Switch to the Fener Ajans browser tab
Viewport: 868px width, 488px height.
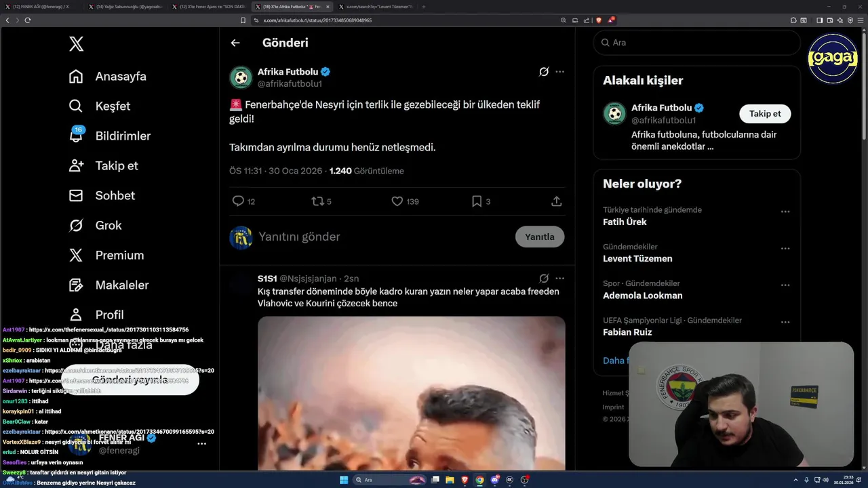pyautogui.click(x=208, y=7)
